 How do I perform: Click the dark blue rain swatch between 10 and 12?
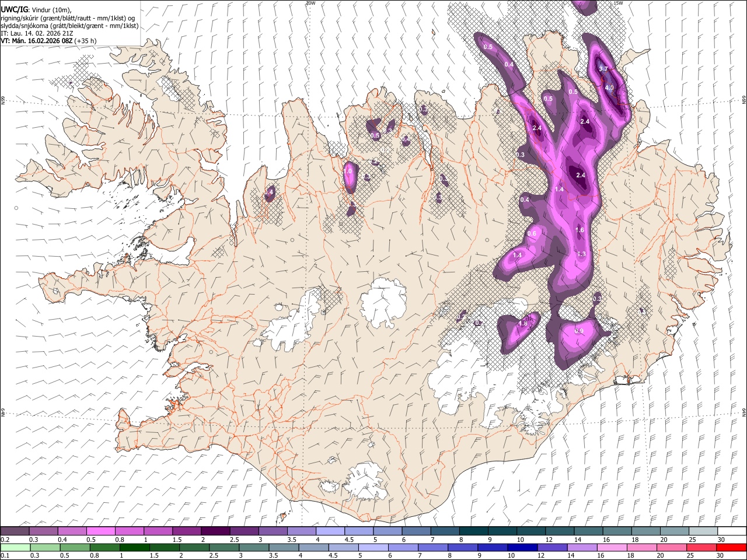coord(523,547)
